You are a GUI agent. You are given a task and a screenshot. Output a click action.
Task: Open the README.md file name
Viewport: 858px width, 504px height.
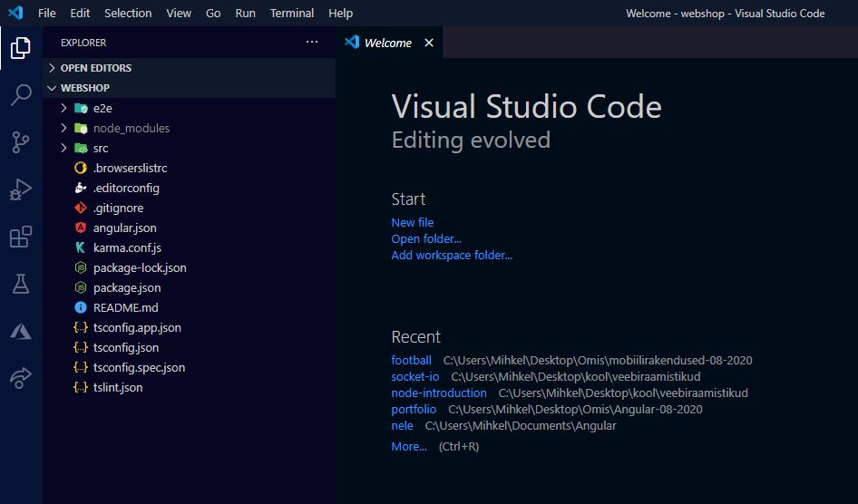point(126,308)
